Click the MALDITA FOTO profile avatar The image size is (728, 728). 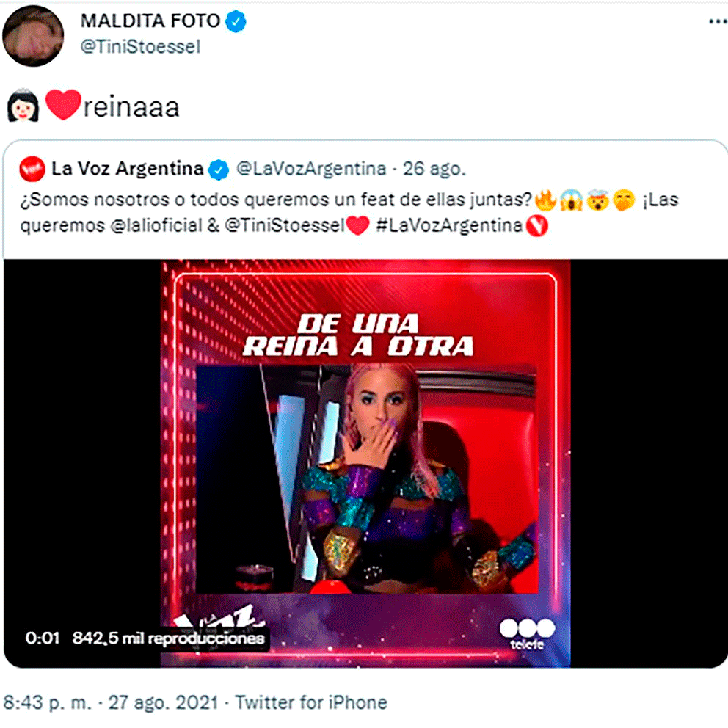pos(32,36)
